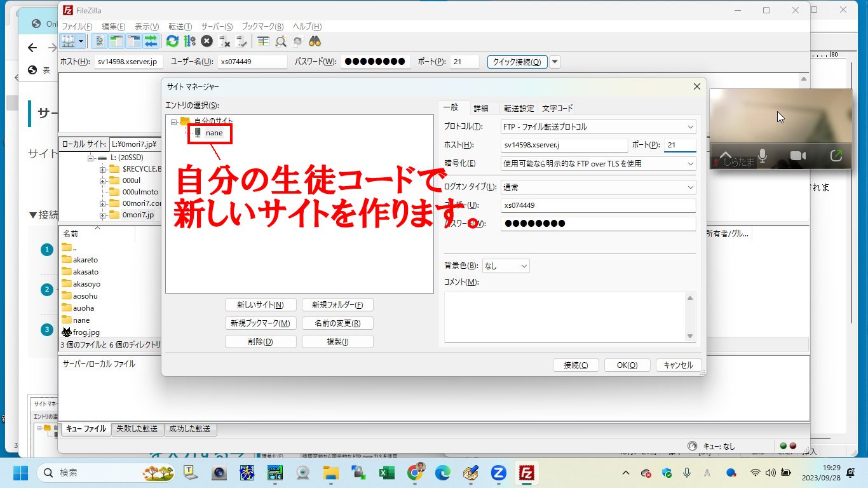Switch to the 失敗した転送 queue tab
Viewport: 868px width, 488px height.
pyautogui.click(x=137, y=429)
